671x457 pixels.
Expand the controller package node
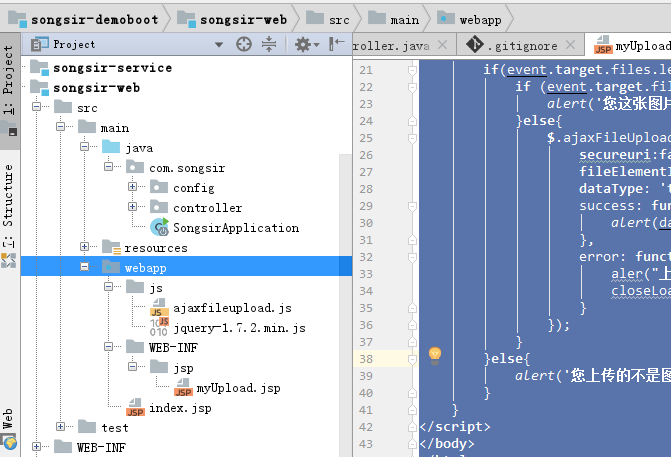tap(132, 206)
